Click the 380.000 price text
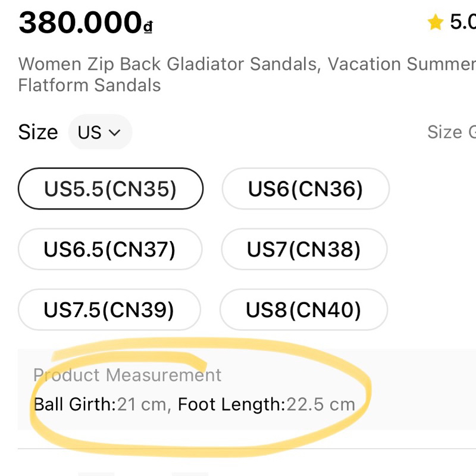Screen dimensions: 476x476 coord(80,24)
